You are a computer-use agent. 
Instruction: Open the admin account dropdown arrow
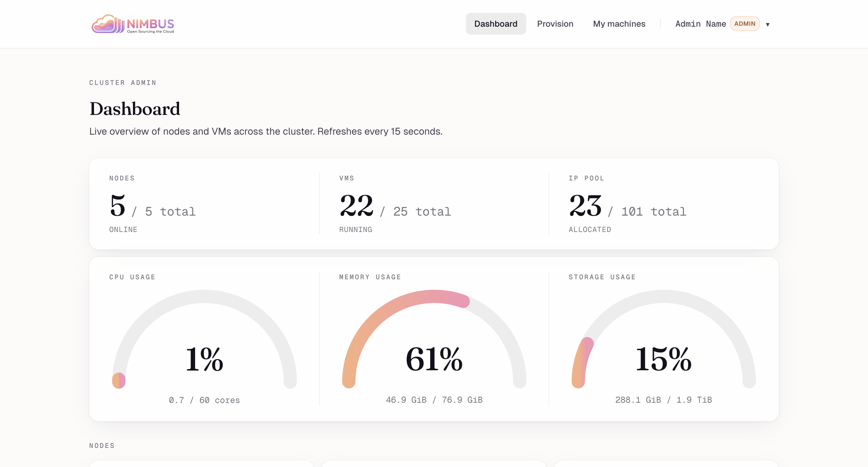point(767,24)
